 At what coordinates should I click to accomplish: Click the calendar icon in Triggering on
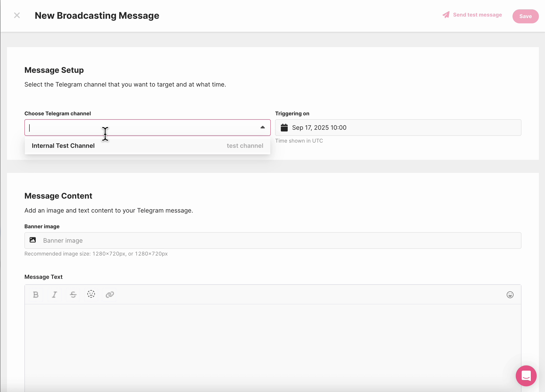(284, 128)
